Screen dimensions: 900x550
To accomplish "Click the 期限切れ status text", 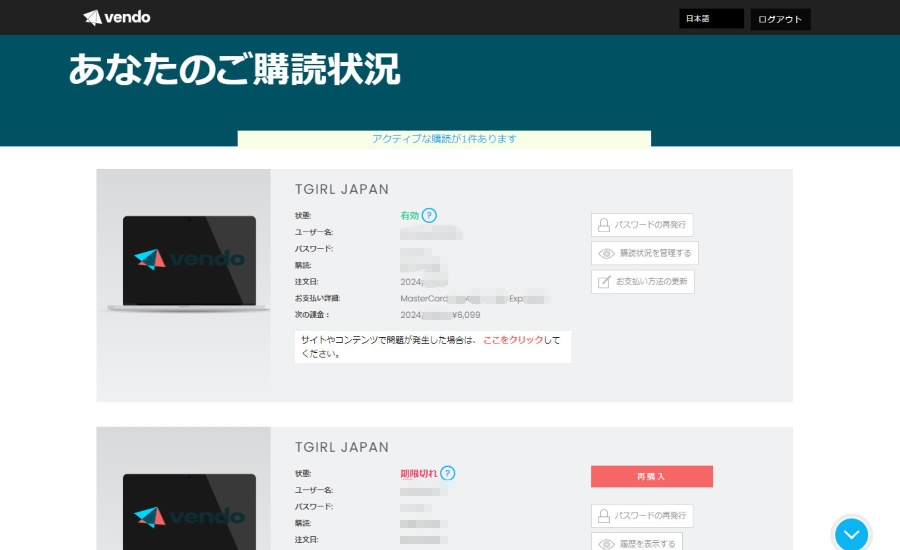I will pos(418,474).
